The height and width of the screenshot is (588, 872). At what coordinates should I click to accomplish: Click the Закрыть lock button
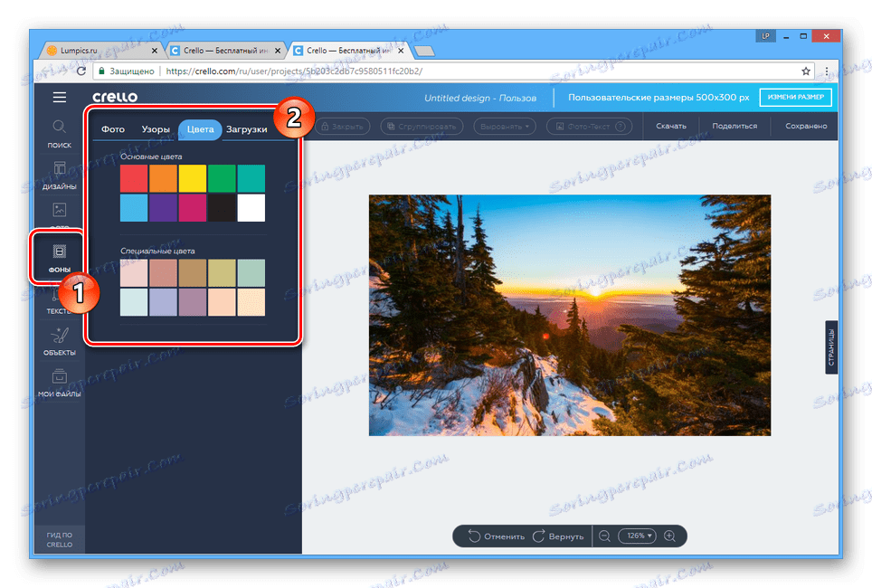click(x=343, y=127)
